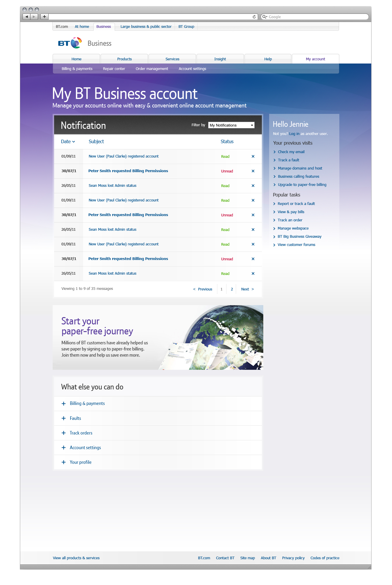392x585 pixels.
Task: Open Large business & public sector tab
Action: [x=146, y=27]
